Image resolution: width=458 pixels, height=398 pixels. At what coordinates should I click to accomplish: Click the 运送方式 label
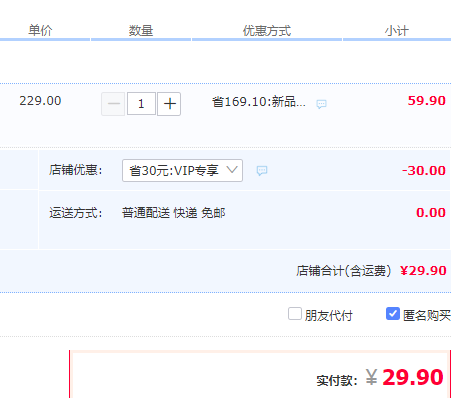click(x=76, y=213)
